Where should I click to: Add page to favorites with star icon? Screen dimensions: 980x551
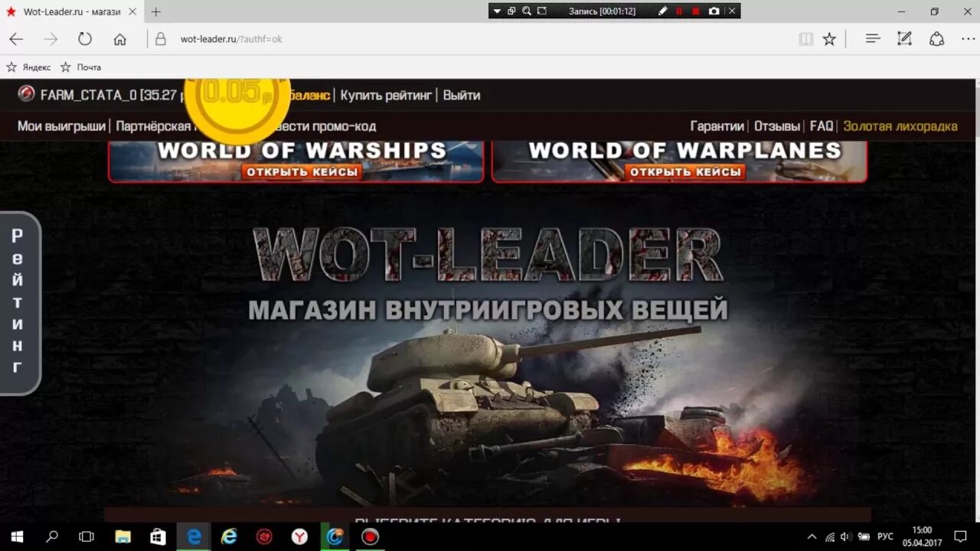click(x=829, y=39)
